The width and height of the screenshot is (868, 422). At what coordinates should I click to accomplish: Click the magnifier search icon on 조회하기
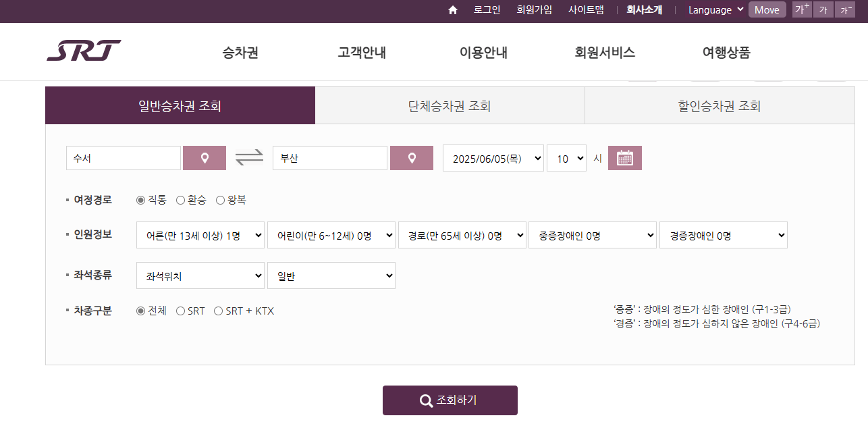click(425, 400)
